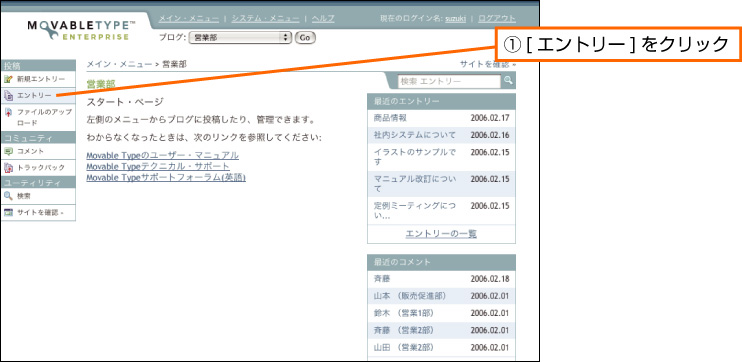Click the エントリーの一覧 link
This screenshot has height=362, width=742.
pyautogui.click(x=441, y=234)
